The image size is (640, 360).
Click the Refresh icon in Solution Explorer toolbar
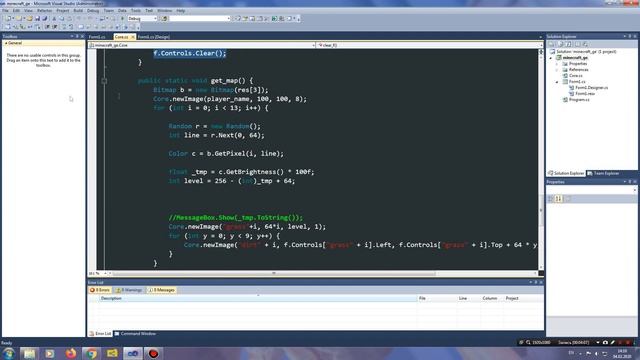569,44
